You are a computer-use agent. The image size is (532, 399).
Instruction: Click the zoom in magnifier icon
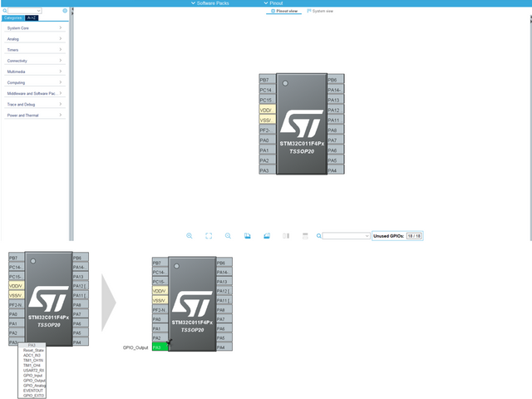tap(190, 236)
